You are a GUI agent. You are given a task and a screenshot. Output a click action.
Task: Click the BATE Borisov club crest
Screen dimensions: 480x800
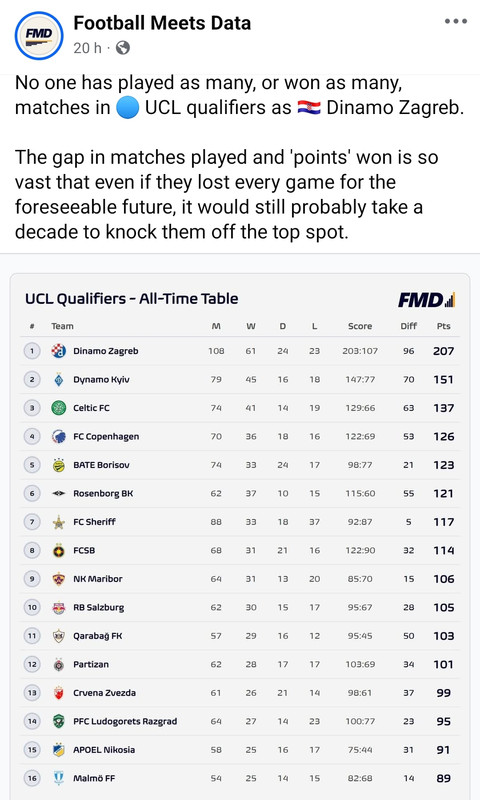tap(59, 465)
